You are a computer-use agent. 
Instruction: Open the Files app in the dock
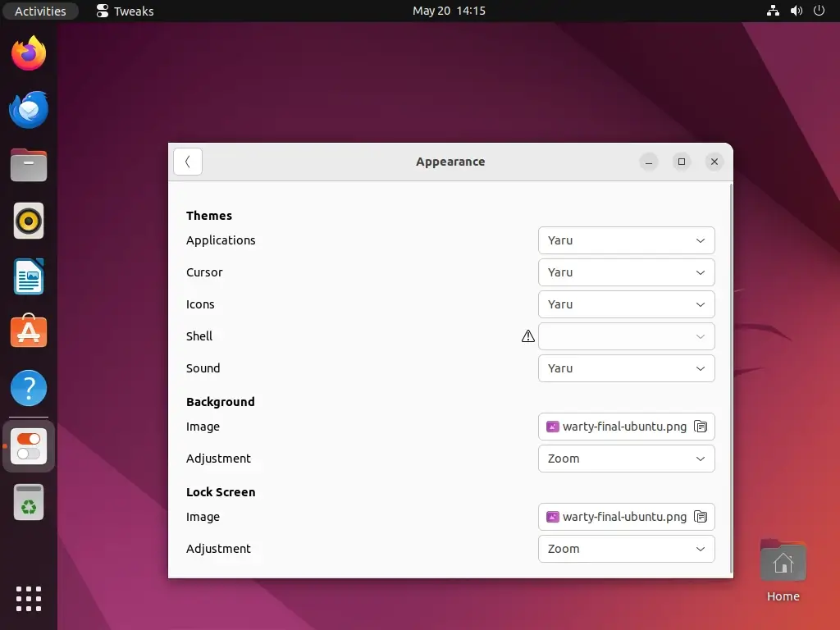pyautogui.click(x=28, y=165)
